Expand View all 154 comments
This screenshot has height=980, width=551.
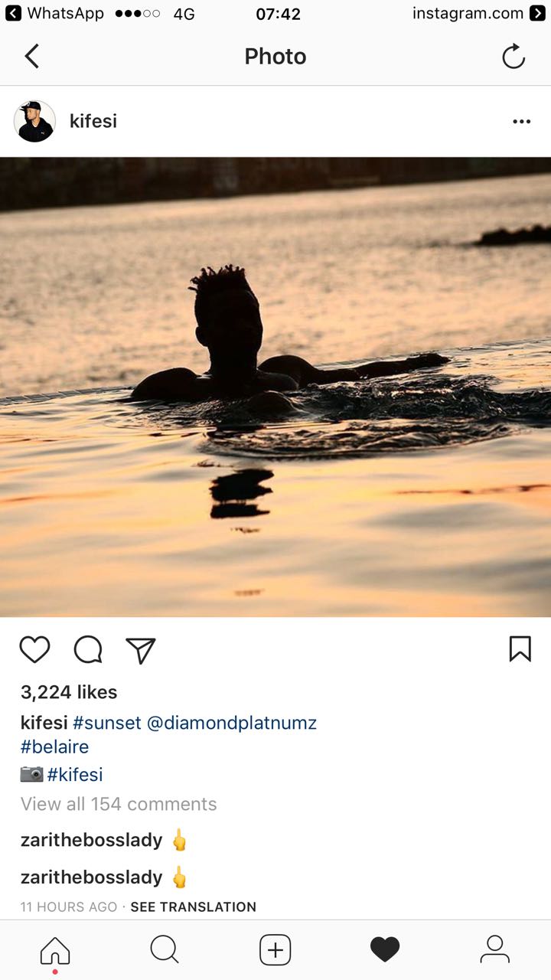tap(119, 804)
